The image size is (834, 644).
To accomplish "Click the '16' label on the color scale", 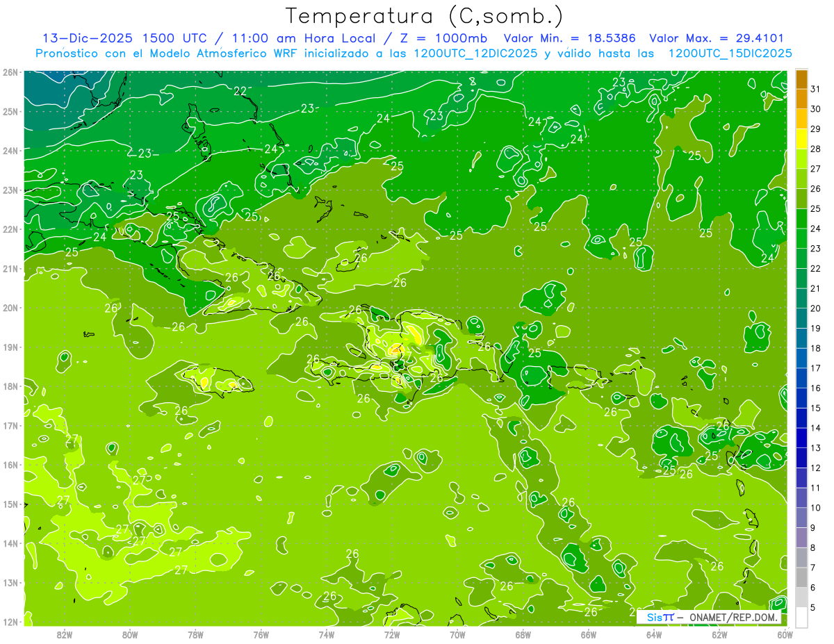I will click(815, 388).
